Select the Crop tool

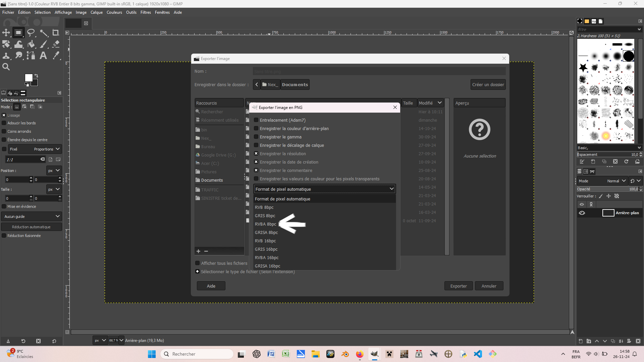[x=56, y=33]
